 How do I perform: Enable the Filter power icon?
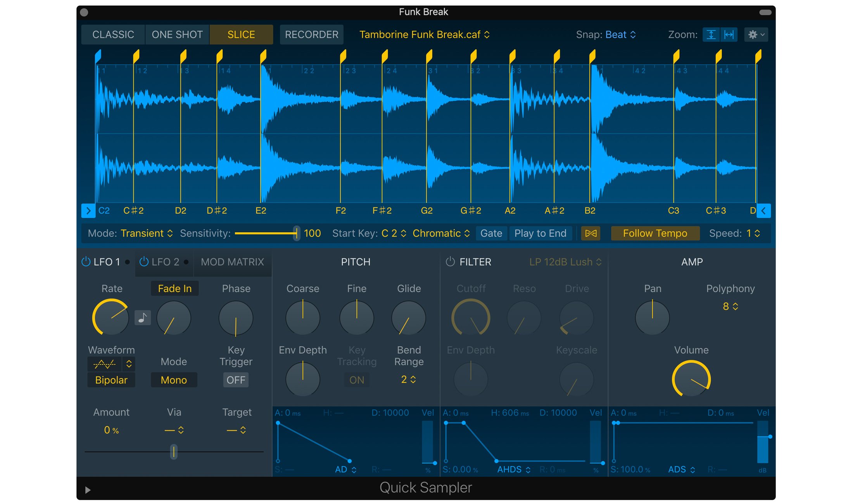(x=450, y=262)
